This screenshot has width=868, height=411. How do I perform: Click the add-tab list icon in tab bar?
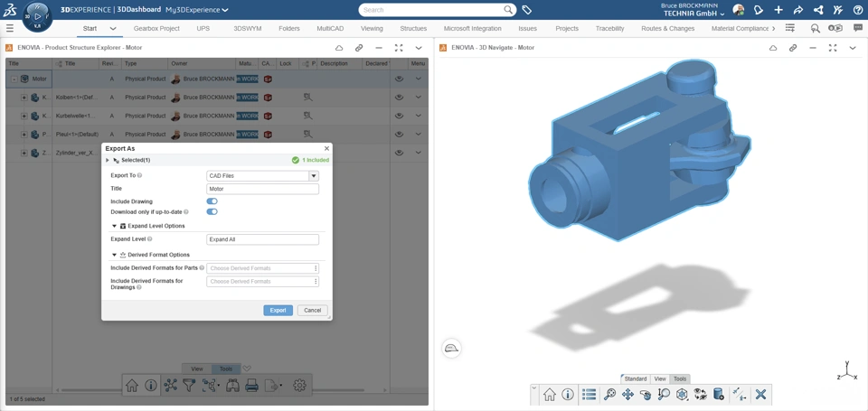click(790, 28)
